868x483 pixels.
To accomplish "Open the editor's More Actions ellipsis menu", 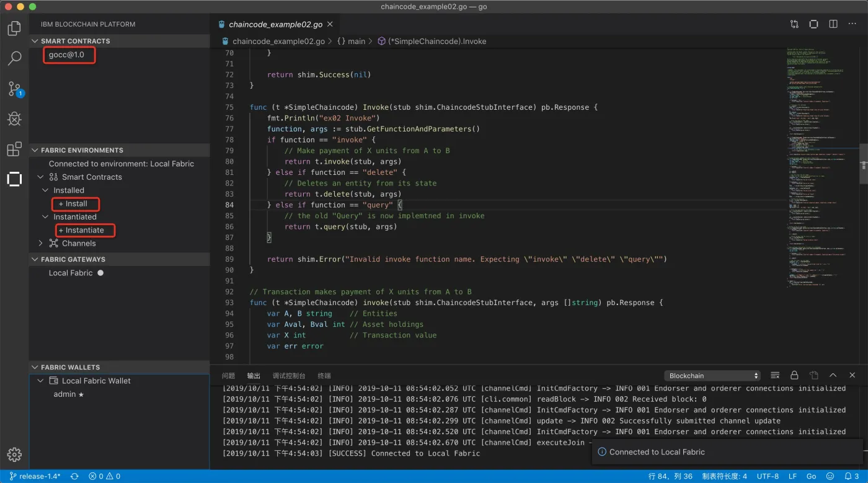I will (x=852, y=24).
